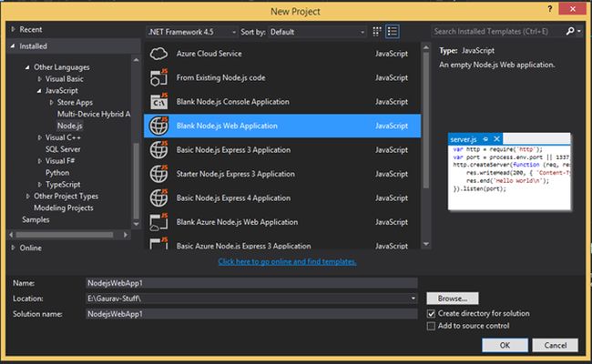Viewport: 592px width, 364px height.
Task: Click the Browse... button
Action: click(x=453, y=298)
